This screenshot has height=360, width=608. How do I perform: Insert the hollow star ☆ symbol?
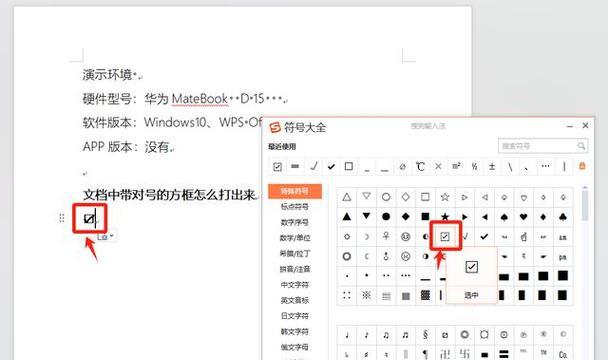pyautogui.click(x=445, y=197)
